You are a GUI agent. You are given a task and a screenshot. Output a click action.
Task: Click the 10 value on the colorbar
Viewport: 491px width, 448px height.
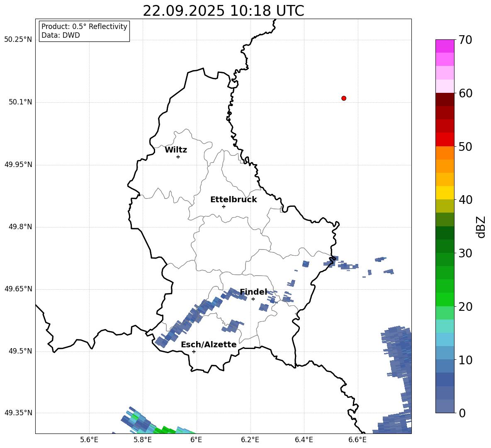[x=465, y=360]
